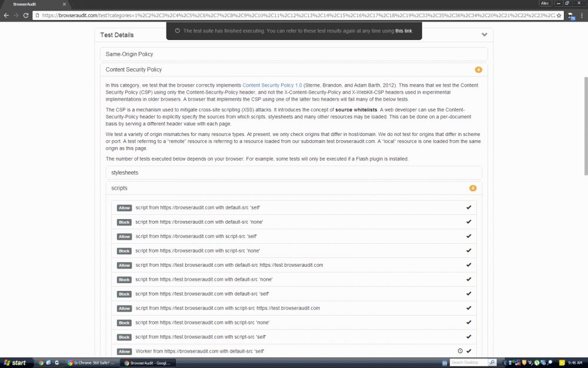Follow 'this link' in the notification banner

tap(403, 31)
